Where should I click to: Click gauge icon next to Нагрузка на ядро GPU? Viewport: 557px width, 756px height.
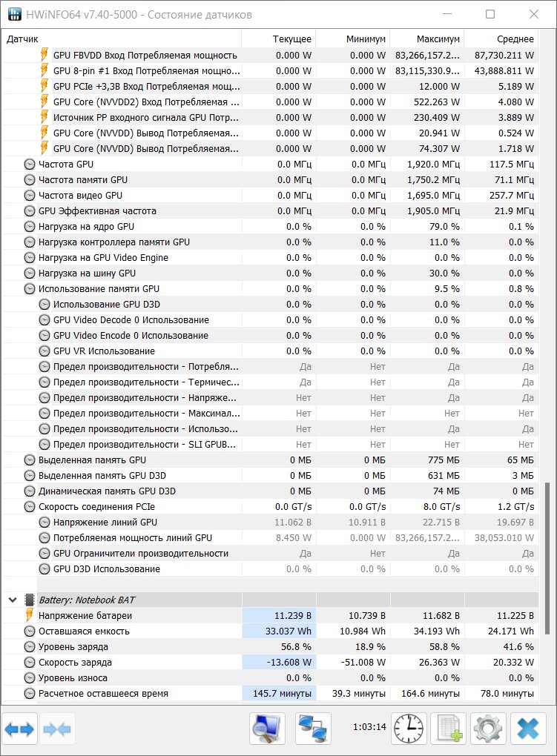coord(30,227)
